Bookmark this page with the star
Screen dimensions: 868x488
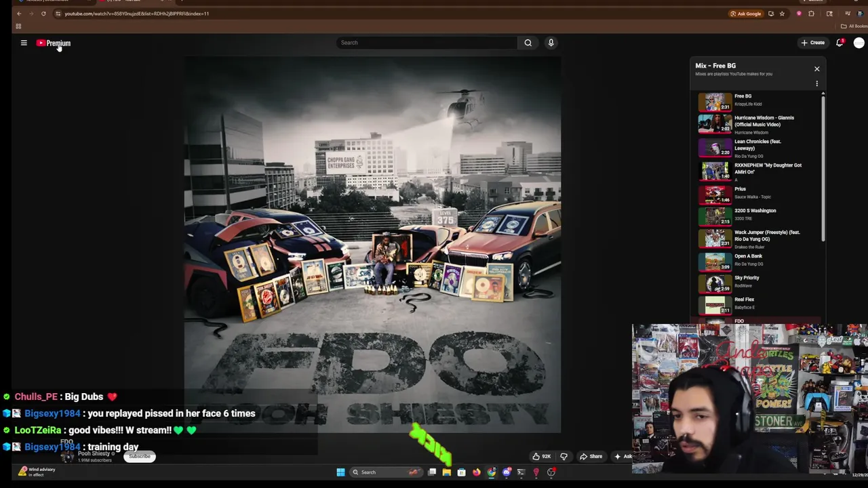point(782,14)
